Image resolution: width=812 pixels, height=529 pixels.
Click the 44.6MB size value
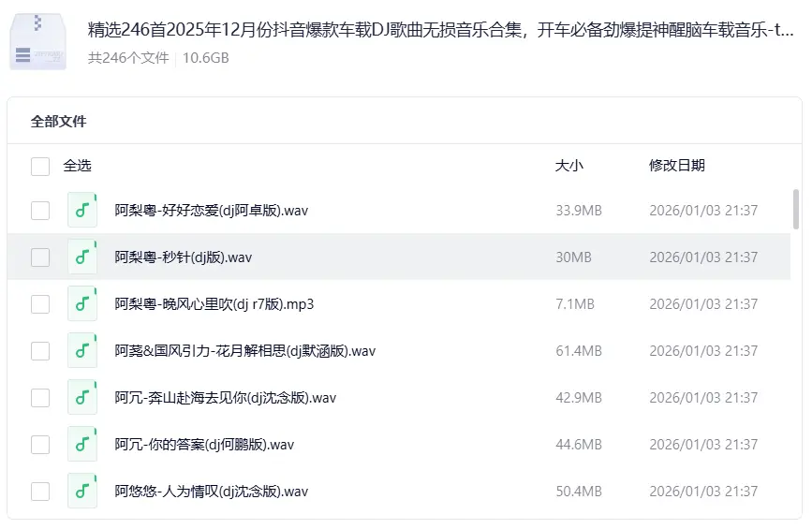(x=579, y=445)
